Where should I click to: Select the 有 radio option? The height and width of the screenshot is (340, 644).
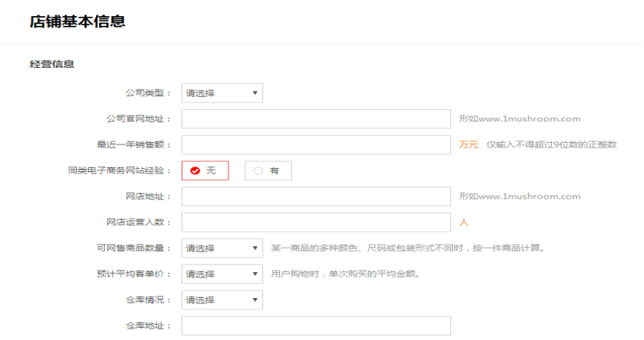(268, 170)
